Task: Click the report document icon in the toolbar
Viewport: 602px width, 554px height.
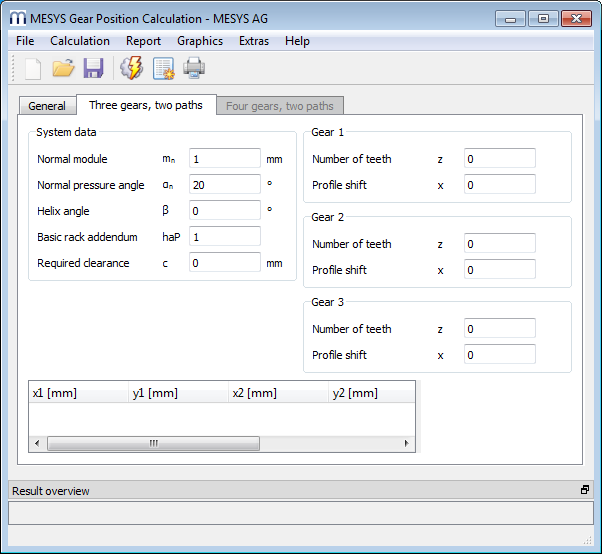Action: (163, 68)
